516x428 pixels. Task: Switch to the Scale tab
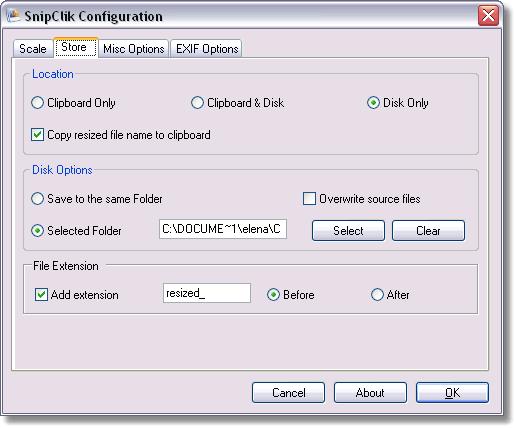pyautogui.click(x=33, y=49)
